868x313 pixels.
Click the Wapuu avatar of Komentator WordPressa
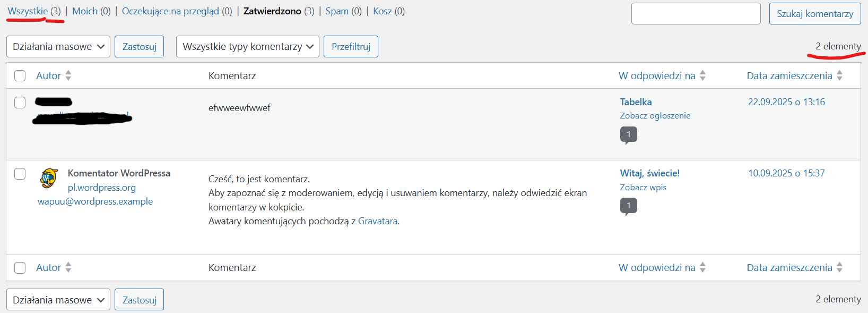[x=49, y=178]
